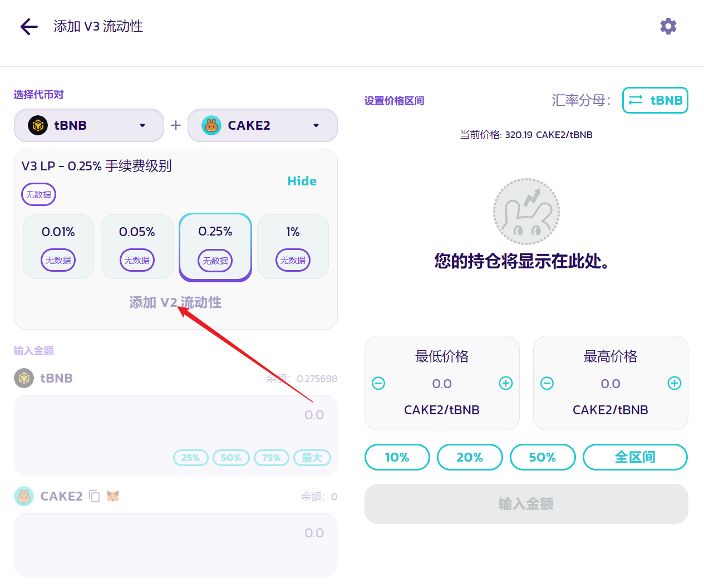
Task: Open the CAKE2 token dropdown
Action: [262, 125]
